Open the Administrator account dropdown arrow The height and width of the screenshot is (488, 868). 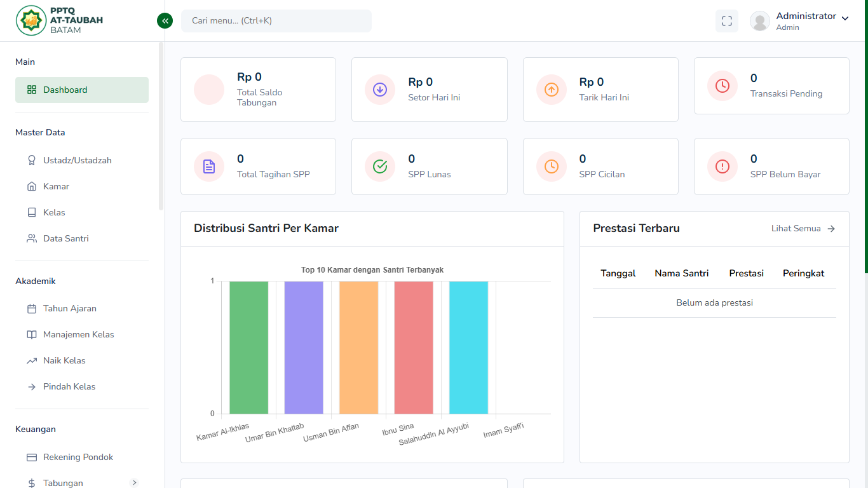click(845, 18)
